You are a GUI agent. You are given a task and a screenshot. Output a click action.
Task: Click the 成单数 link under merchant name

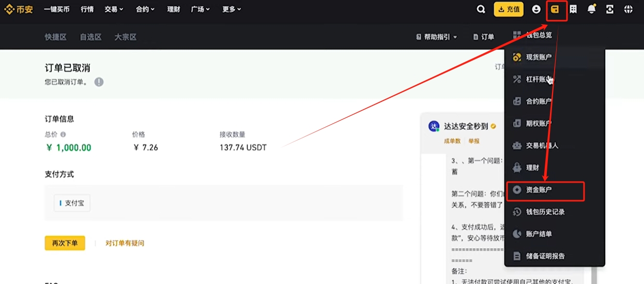click(452, 141)
